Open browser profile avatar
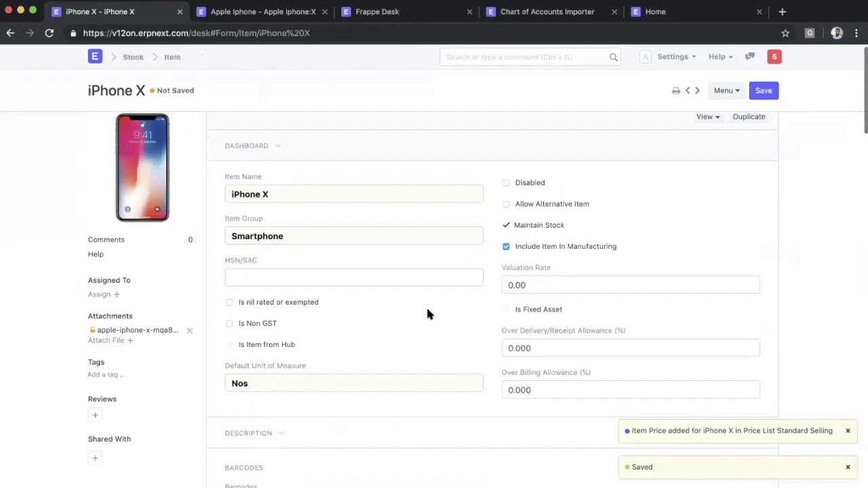This screenshot has width=868, height=488. coord(837,33)
